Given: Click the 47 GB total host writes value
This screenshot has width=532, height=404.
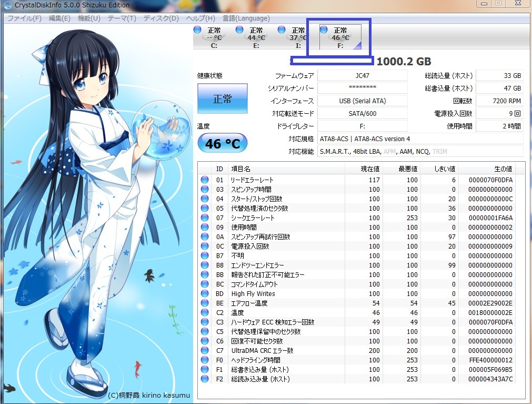Looking at the screenshot, I should point(499,88).
